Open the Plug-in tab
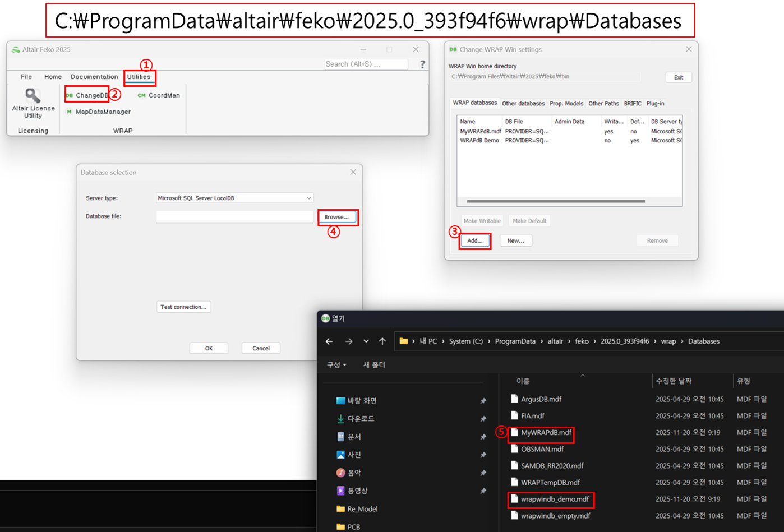Screen dimensions: 784x532 pyautogui.click(x=655, y=104)
